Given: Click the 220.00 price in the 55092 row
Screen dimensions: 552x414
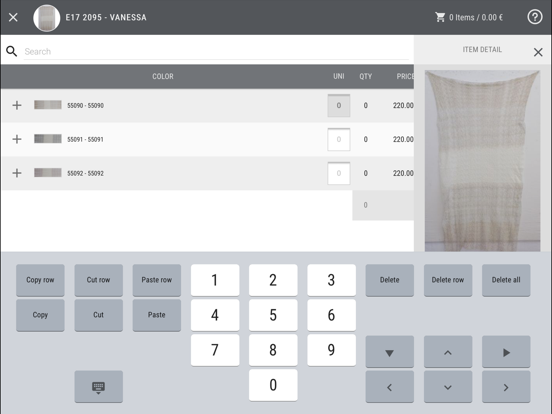Looking at the screenshot, I should [x=403, y=173].
